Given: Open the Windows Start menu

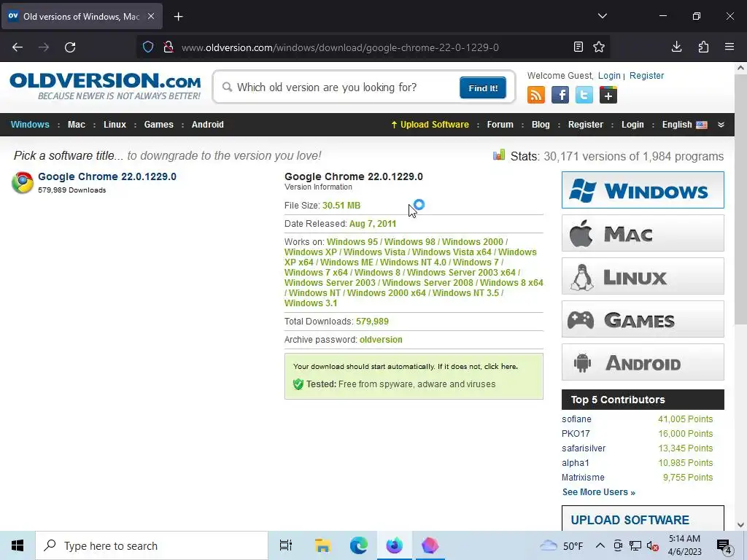Looking at the screenshot, I should (x=18, y=545).
